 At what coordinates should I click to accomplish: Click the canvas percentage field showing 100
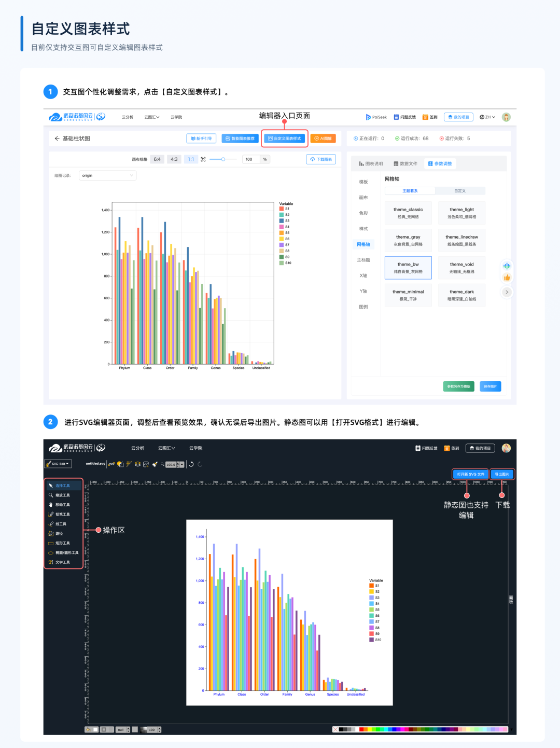(x=251, y=159)
